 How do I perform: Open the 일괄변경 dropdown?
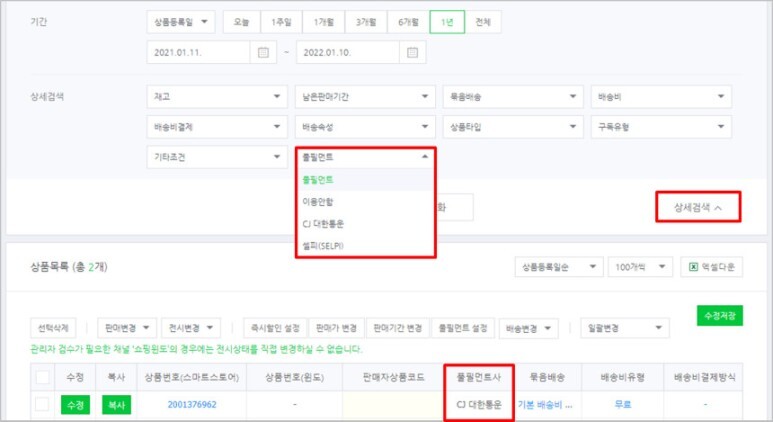(x=625, y=328)
